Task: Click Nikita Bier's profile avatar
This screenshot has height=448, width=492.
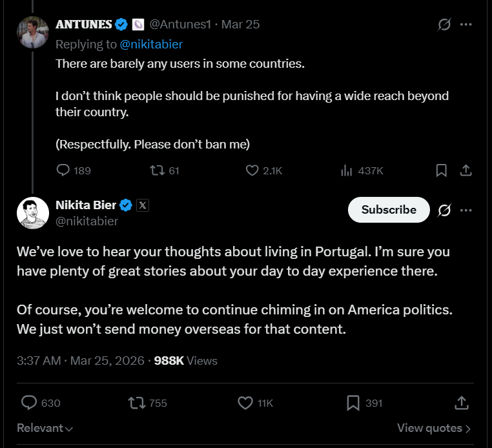Action: point(33,213)
